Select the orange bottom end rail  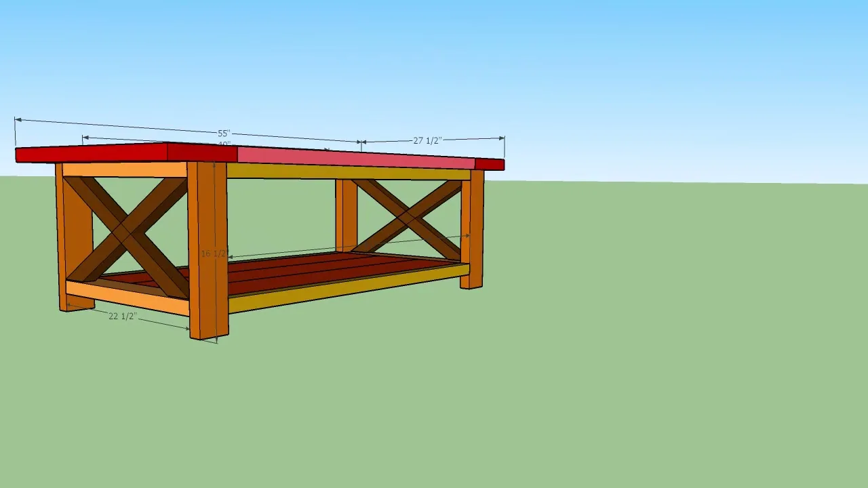[127, 298]
